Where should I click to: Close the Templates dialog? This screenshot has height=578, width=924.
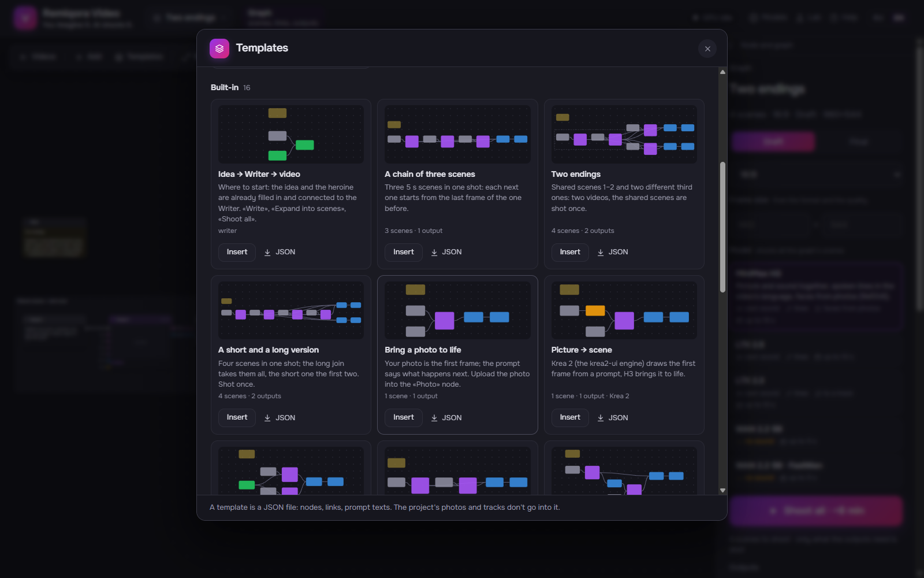coord(707,49)
